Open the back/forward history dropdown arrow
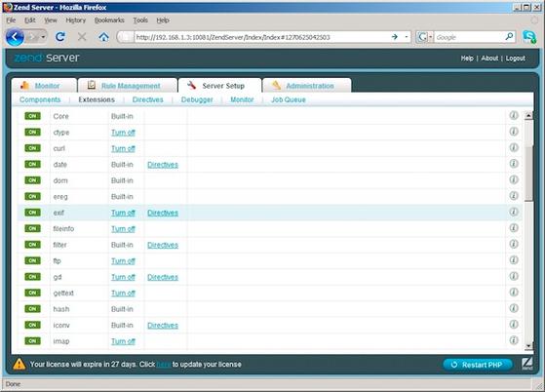Viewport: 545px width, 392px height. click(x=43, y=37)
